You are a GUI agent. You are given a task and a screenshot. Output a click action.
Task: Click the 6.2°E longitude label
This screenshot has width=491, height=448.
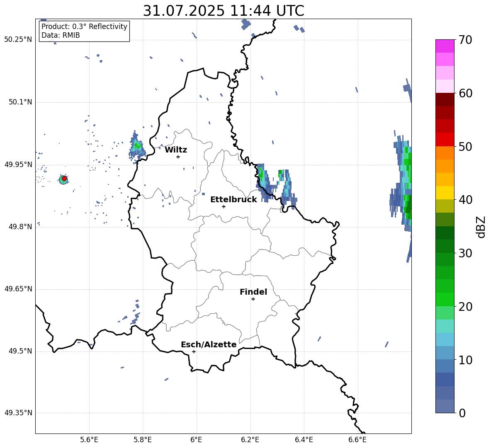point(250,440)
